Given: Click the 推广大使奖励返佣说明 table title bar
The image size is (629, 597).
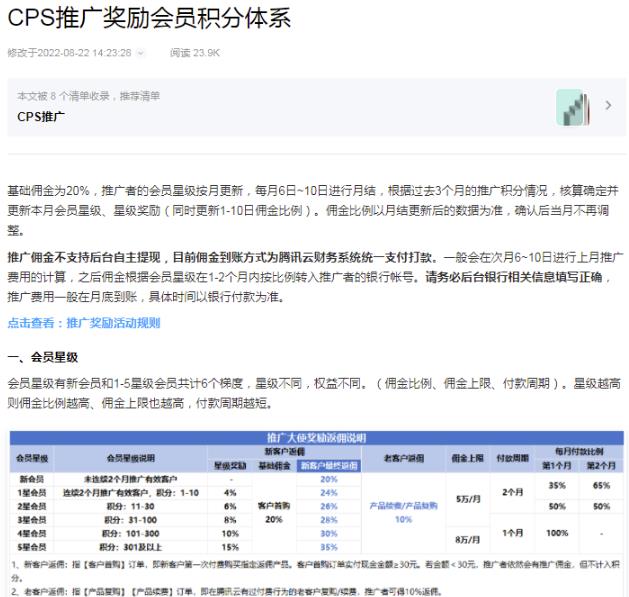Looking at the screenshot, I should click(x=317, y=438).
